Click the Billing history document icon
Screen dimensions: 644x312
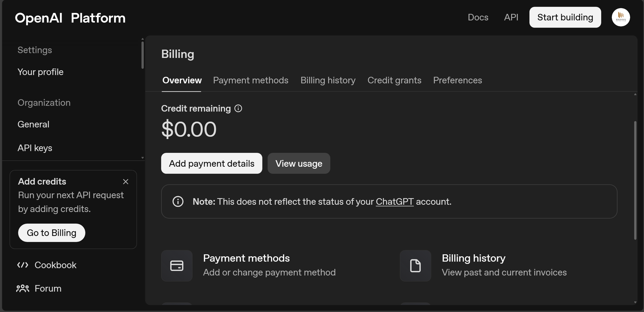(x=415, y=266)
